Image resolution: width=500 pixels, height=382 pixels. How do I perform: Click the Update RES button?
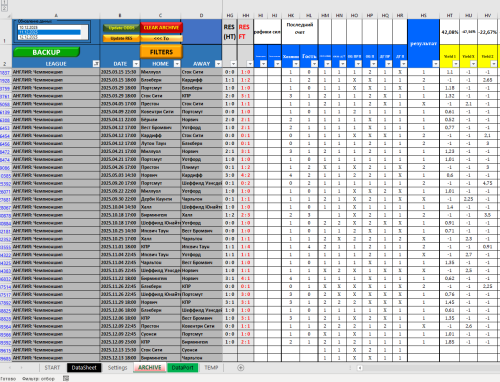click(121, 39)
